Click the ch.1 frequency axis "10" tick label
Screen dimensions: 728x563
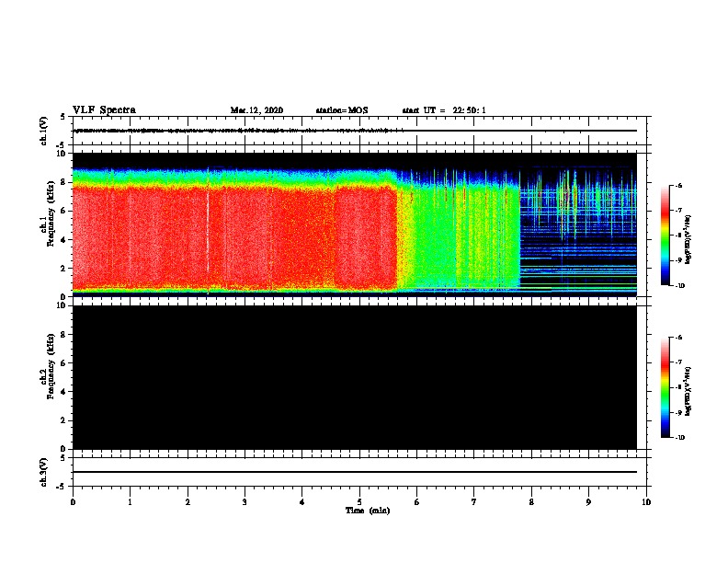(x=62, y=154)
